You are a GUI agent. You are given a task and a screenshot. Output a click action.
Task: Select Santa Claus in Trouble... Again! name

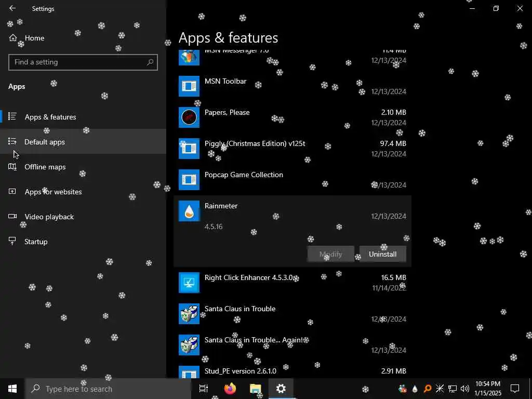coord(254,340)
